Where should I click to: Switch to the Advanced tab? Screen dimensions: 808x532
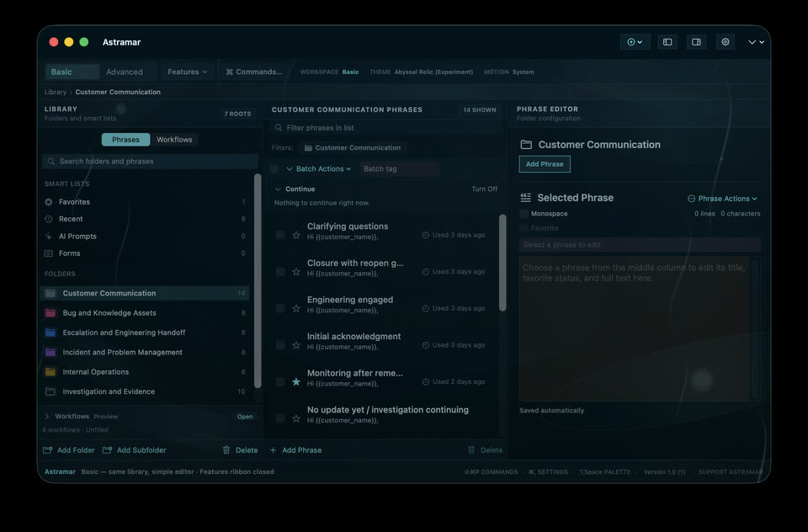tap(125, 72)
